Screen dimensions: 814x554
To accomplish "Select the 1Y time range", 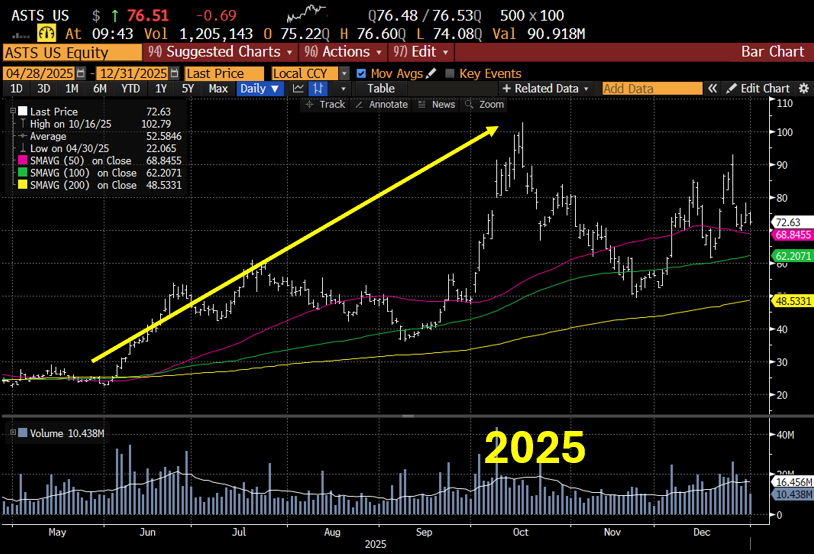I will tap(161, 88).
